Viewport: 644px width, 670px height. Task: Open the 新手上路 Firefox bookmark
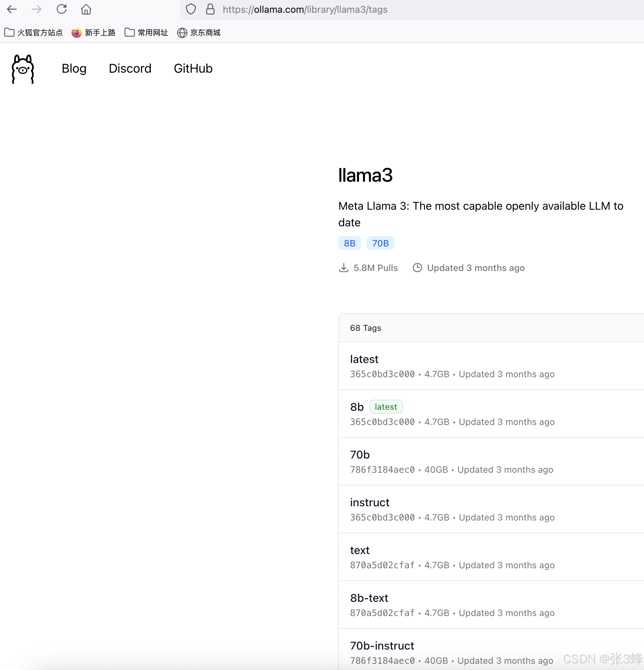coord(93,33)
